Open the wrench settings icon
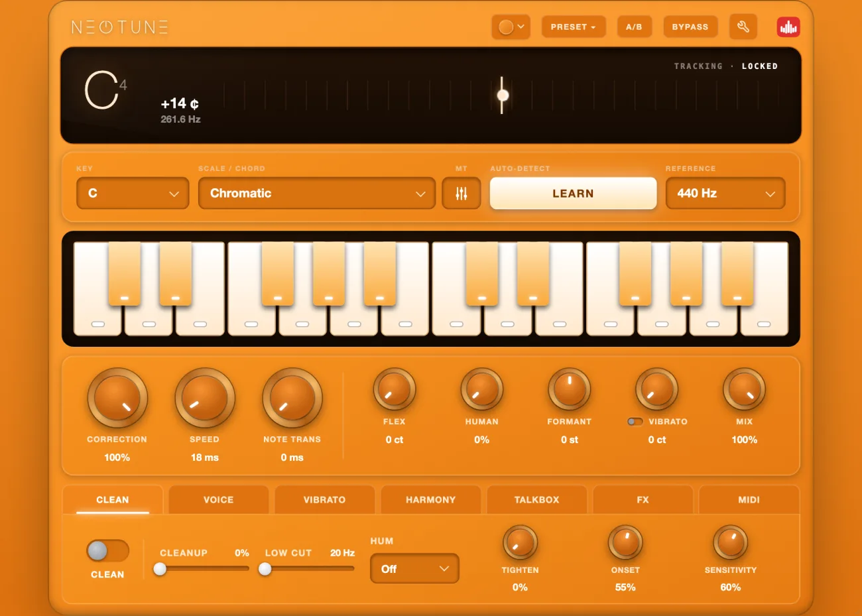 [743, 27]
